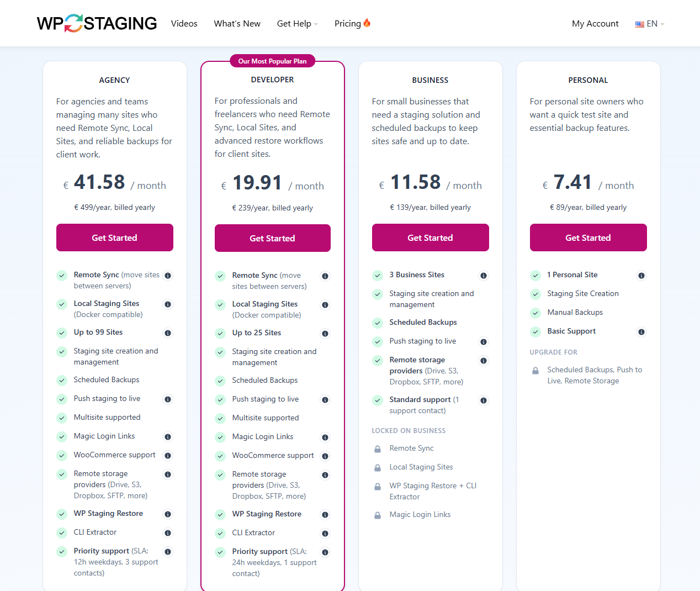The image size is (700, 591).
Task: Open the Videos page
Action: pos(184,24)
